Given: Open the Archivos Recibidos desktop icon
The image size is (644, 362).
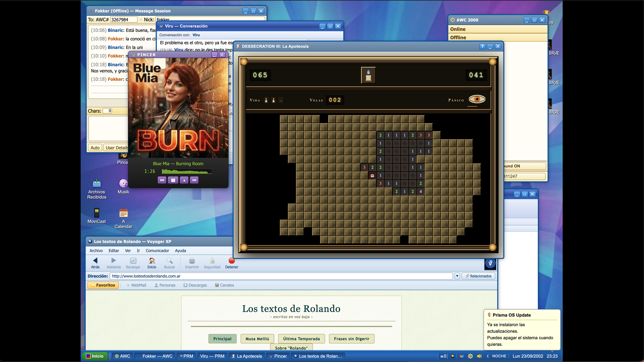Looking at the screenshot, I should pyautogui.click(x=97, y=189).
